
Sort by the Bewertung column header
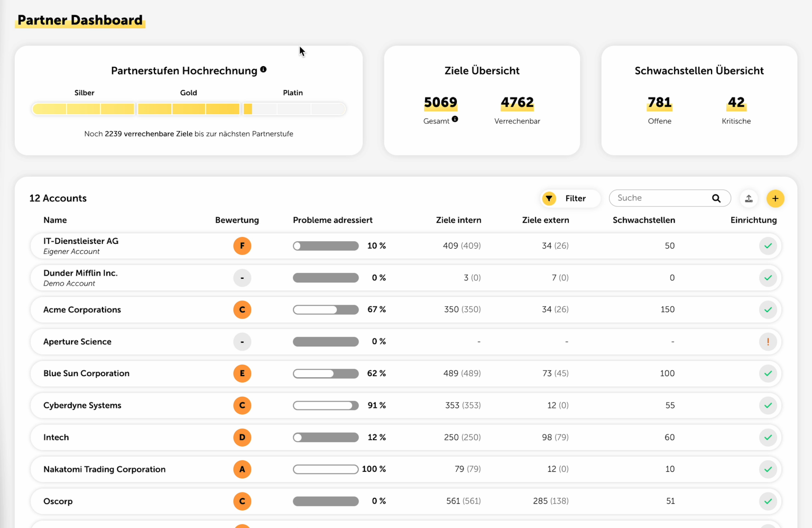click(x=237, y=220)
